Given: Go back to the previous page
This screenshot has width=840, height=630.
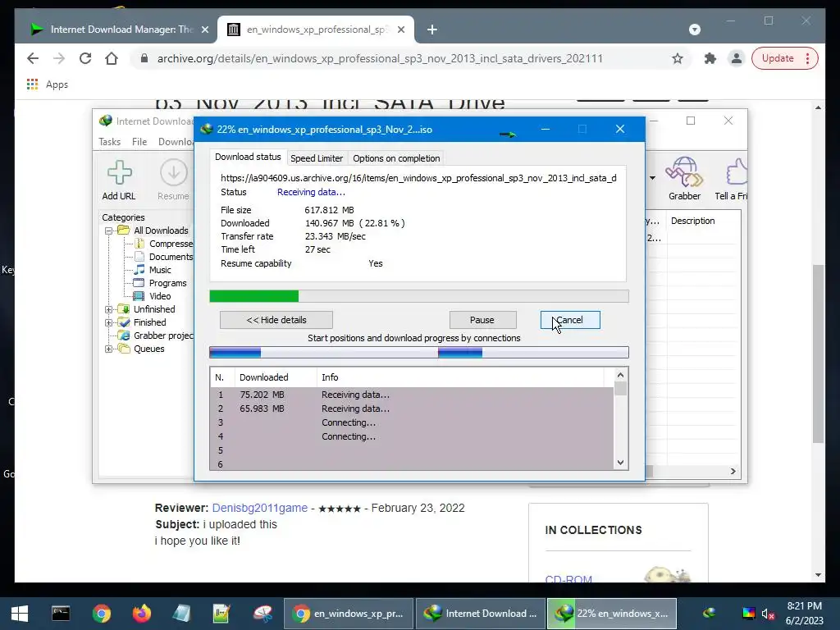Looking at the screenshot, I should click(x=33, y=58).
